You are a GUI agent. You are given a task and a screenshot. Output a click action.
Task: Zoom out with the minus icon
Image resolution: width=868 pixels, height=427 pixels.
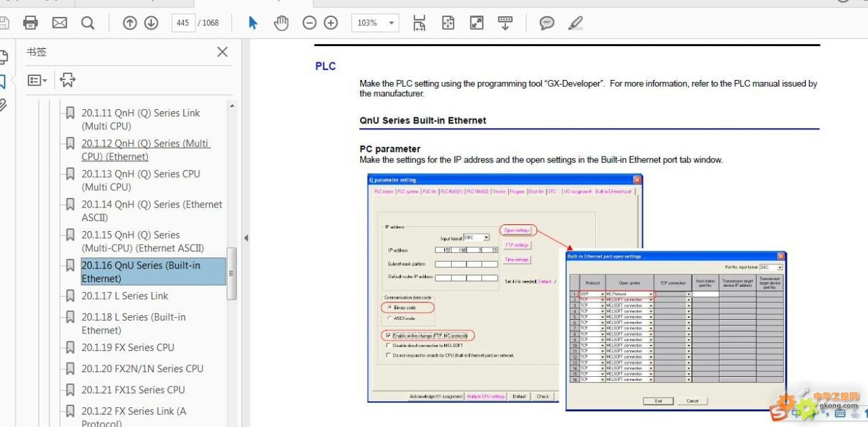(x=309, y=23)
